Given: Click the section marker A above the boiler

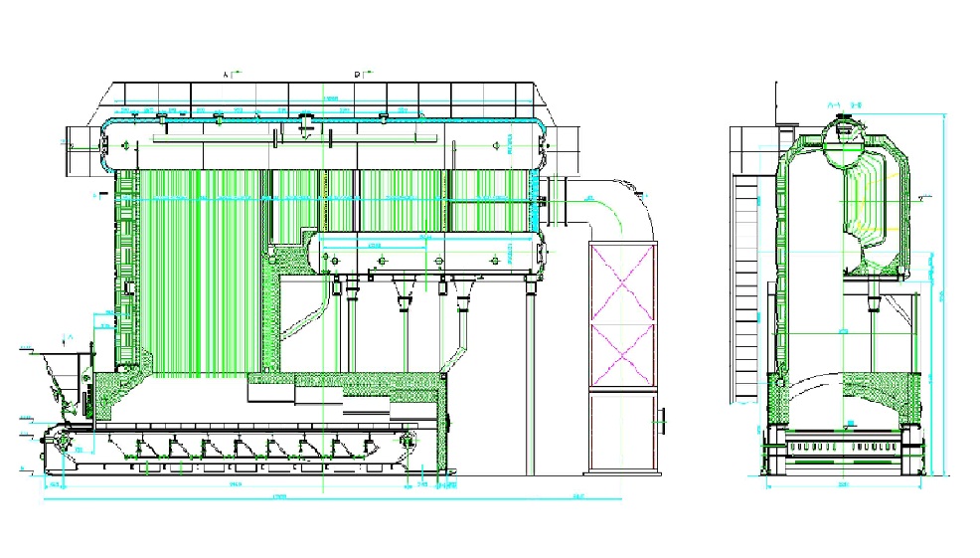Looking at the screenshot, I should coord(228,74).
